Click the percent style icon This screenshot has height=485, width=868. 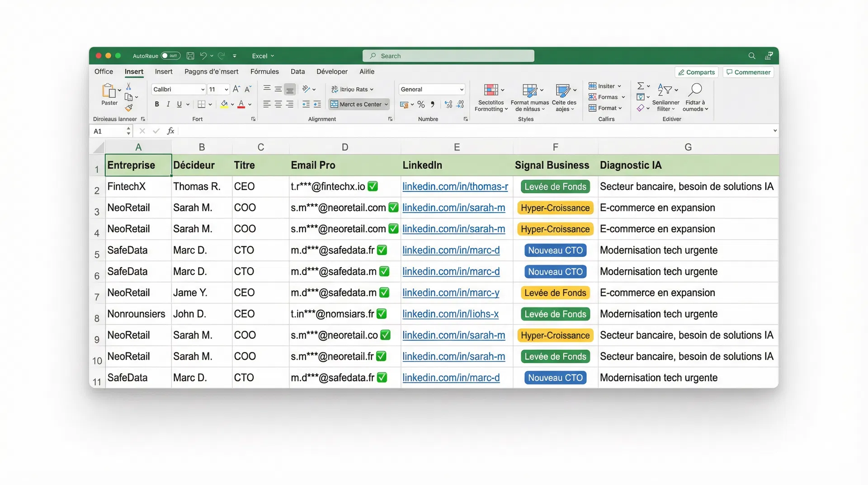coord(421,105)
